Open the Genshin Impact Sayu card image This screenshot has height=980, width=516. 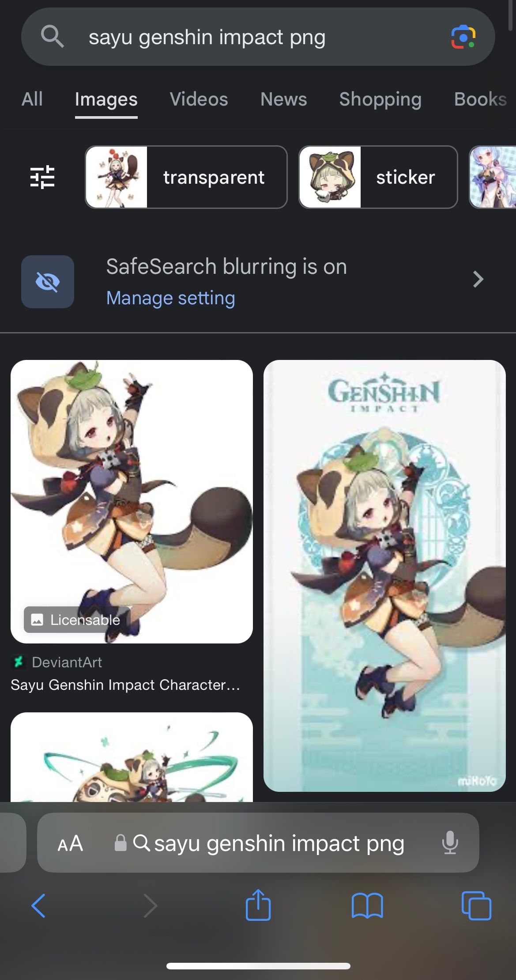(384, 576)
